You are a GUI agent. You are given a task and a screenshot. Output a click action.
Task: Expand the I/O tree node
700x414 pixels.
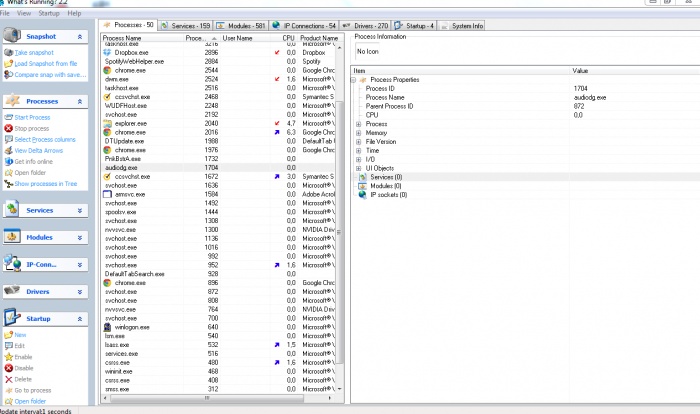[358, 159]
